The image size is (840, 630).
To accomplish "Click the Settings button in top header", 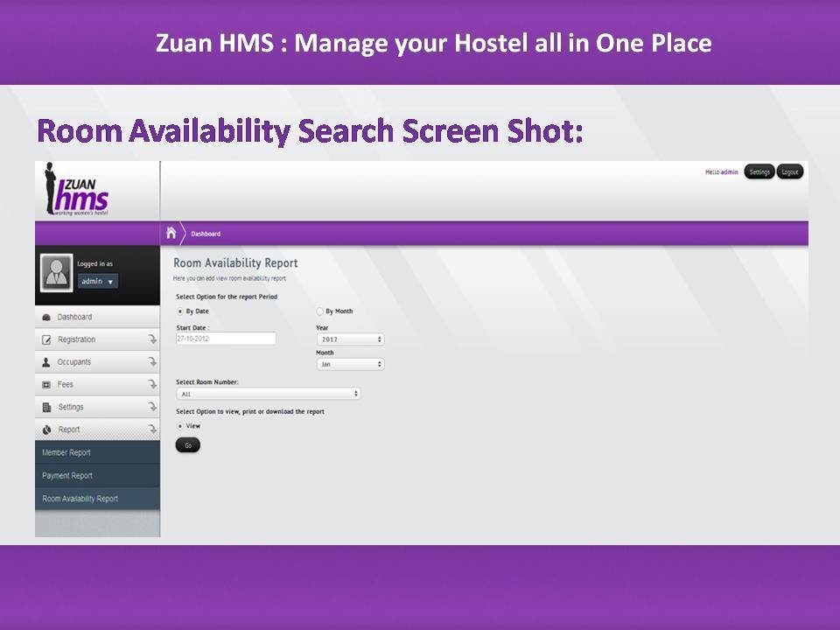I will (759, 172).
